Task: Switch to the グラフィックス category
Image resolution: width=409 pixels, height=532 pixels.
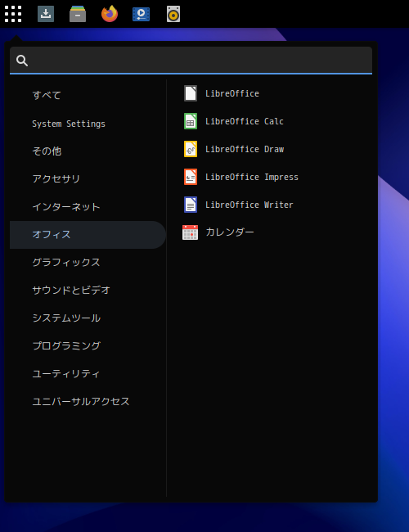Action: pos(88,263)
